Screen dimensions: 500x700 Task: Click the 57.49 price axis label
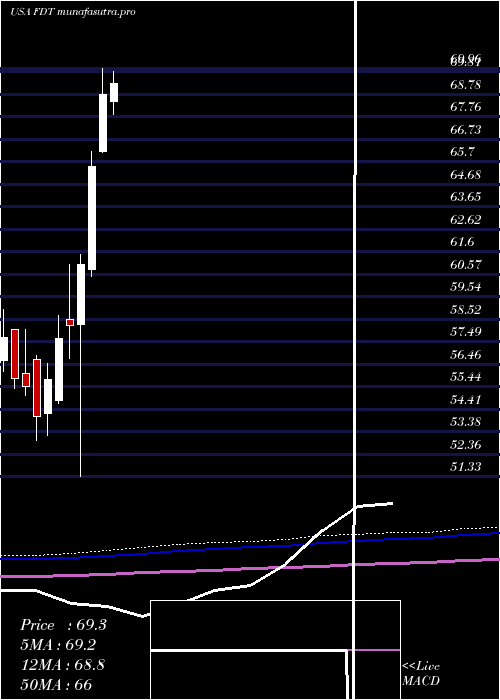(466, 332)
